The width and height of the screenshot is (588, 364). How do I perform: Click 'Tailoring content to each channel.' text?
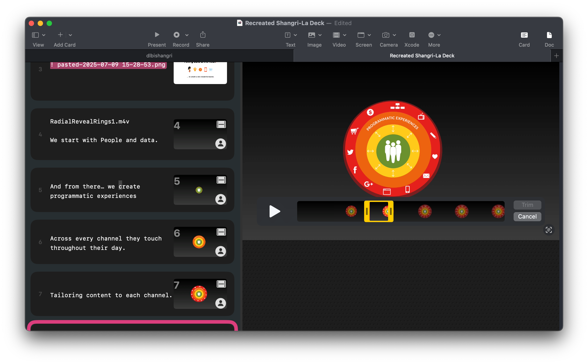coord(111,295)
